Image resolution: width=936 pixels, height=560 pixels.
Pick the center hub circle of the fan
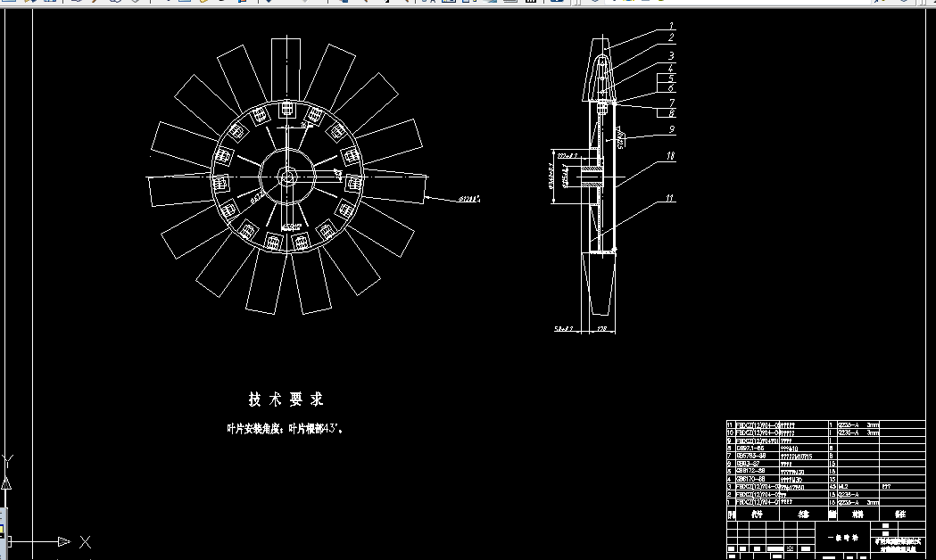pyautogui.click(x=287, y=177)
